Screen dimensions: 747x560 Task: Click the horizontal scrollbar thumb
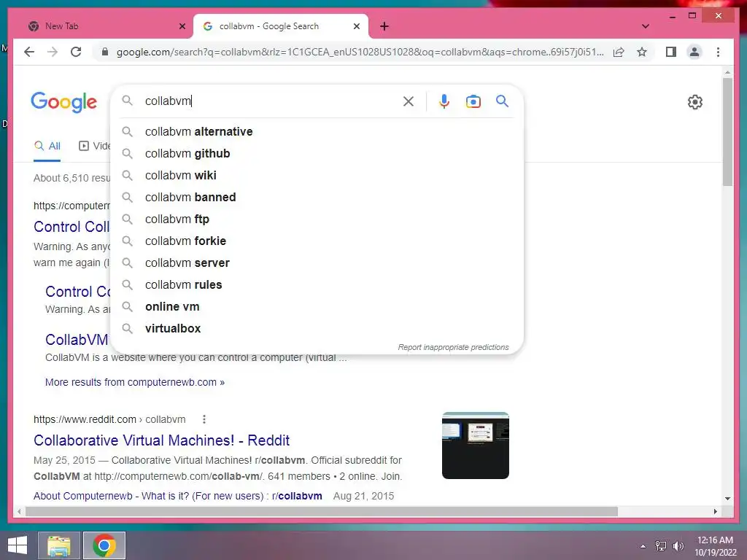pyautogui.click(x=322, y=511)
